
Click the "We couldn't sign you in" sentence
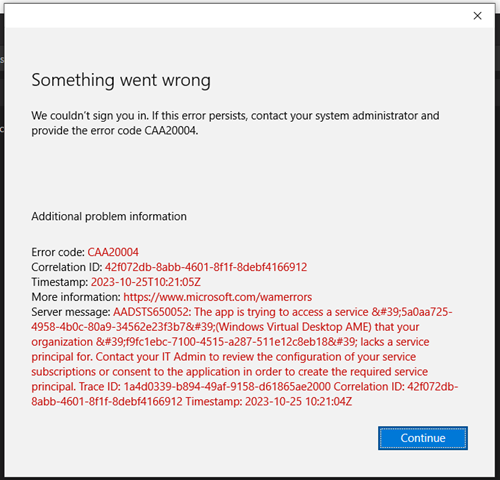(90, 116)
